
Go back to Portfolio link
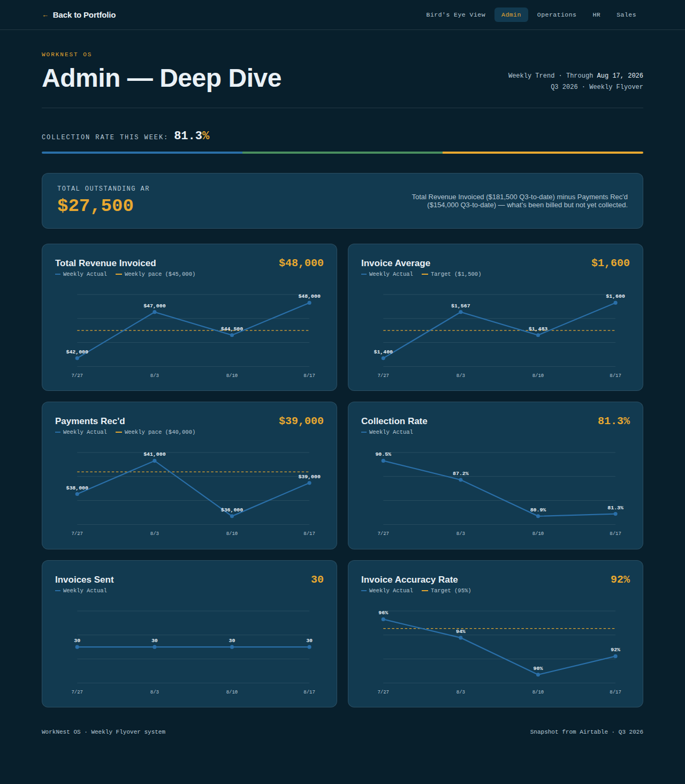pos(79,15)
